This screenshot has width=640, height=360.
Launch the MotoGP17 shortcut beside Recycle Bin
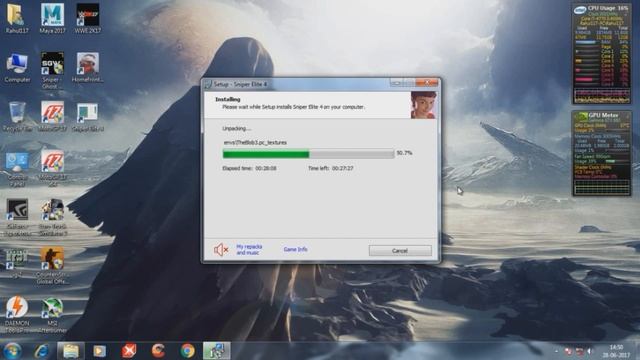(52, 117)
